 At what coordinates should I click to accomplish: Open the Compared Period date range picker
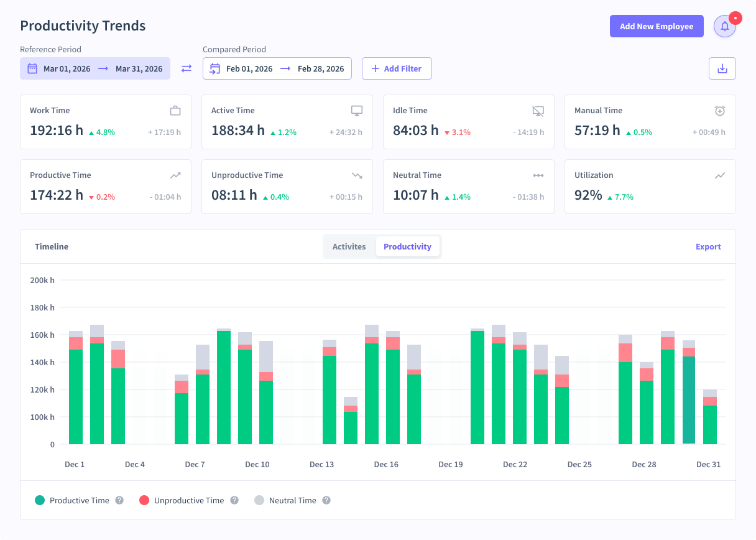pos(277,68)
